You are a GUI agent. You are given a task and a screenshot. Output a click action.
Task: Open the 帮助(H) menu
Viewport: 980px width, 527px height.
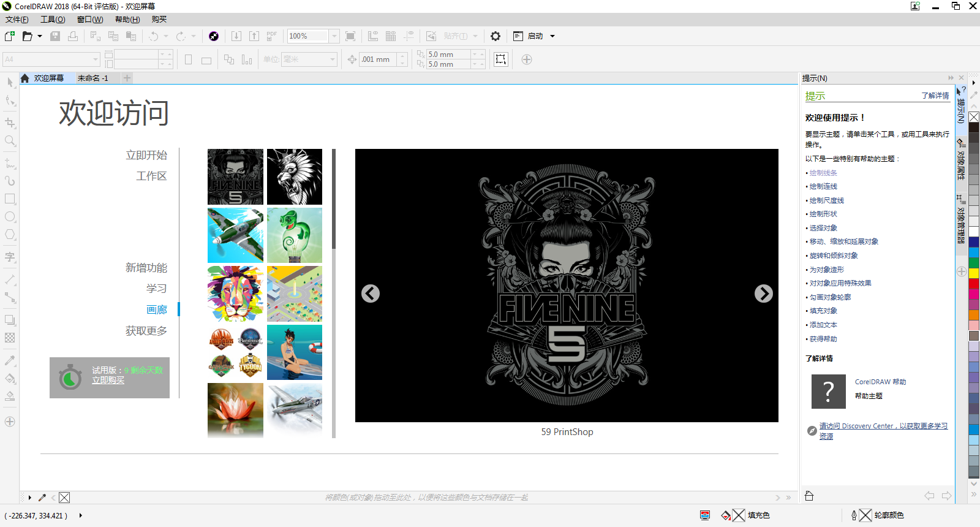click(x=127, y=20)
